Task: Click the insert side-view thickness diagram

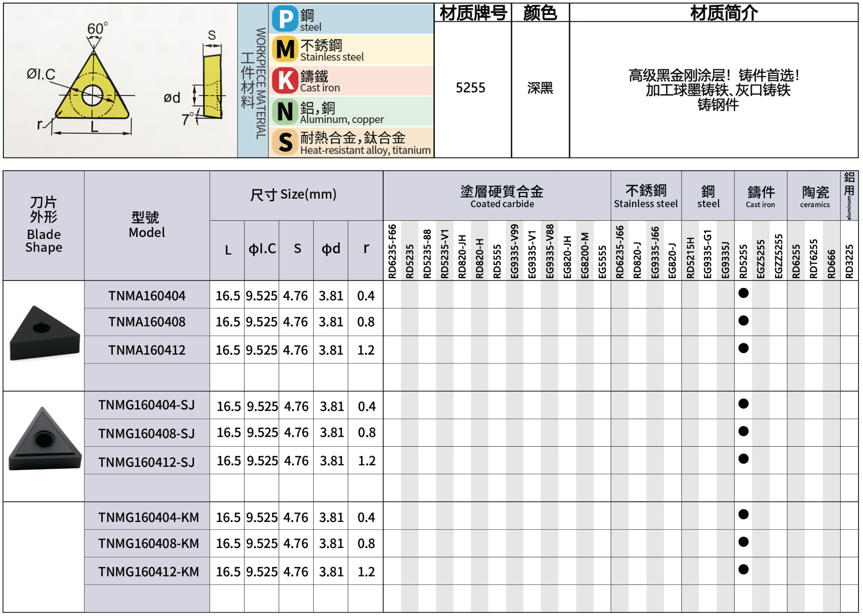Action: (212, 87)
